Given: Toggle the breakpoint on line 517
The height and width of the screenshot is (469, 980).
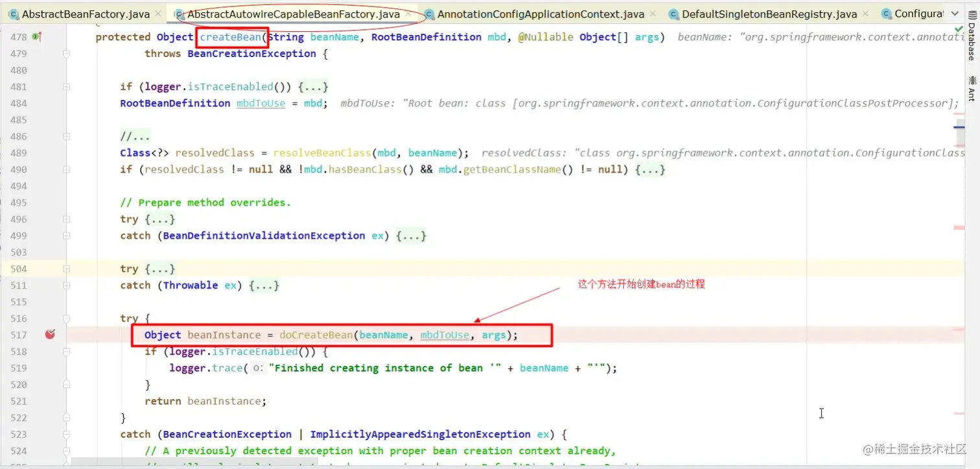Looking at the screenshot, I should pyautogui.click(x=51, y=335).
